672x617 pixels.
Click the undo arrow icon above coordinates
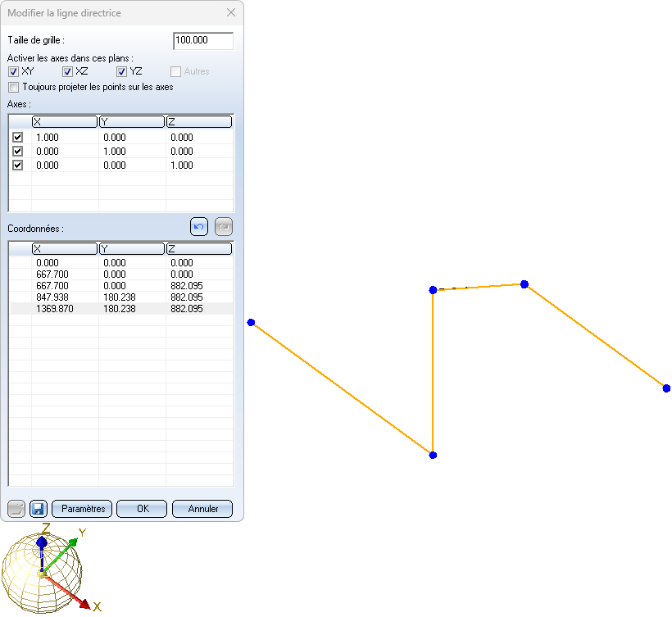pyautogui.click(x=199, y=227)
